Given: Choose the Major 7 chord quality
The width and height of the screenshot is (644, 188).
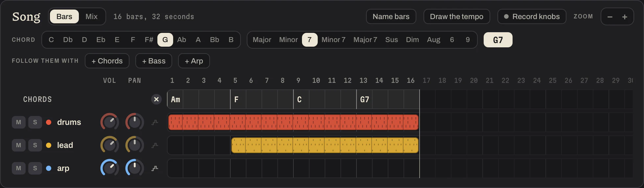Looking at the screenshot, I should (x=365, y=40).
